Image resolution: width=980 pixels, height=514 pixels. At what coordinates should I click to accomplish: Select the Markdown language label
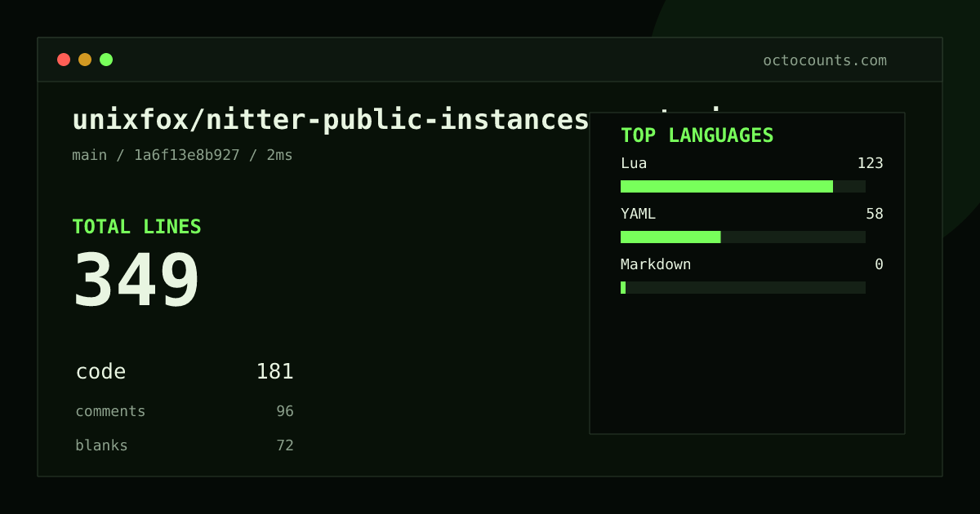tap(656, 264)
